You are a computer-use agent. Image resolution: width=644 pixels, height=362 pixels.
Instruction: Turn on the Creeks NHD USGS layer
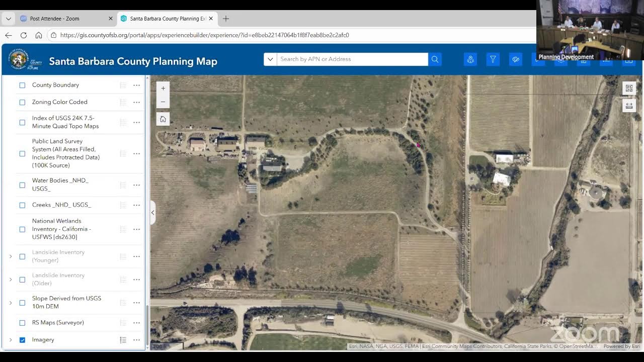22,205
